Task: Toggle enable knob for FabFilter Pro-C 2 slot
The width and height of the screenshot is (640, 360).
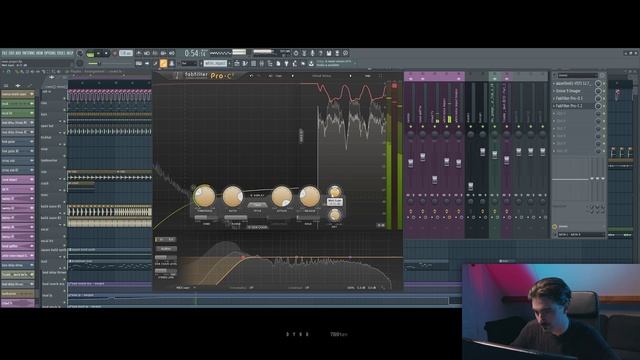Action: pos(598,106)
